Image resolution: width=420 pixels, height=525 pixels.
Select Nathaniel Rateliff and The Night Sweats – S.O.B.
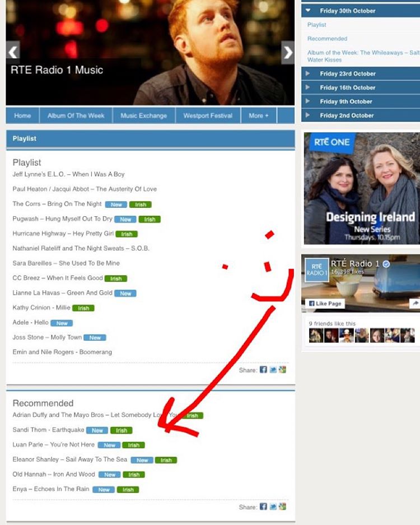tap(81, 248)
